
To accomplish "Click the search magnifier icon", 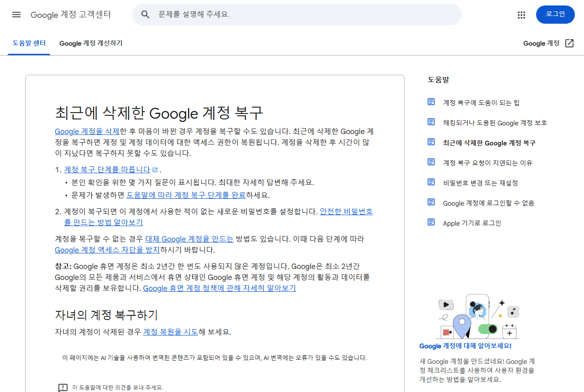I will (146, 15).
